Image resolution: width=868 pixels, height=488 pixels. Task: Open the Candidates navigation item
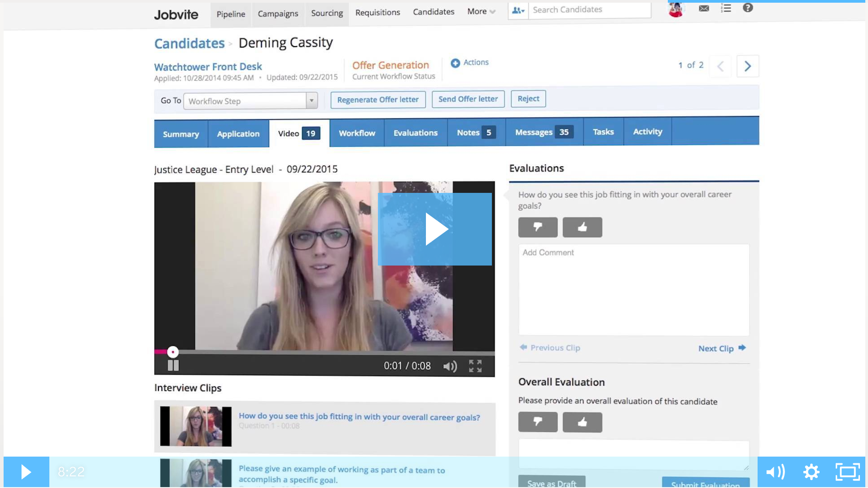pos(434,12)
